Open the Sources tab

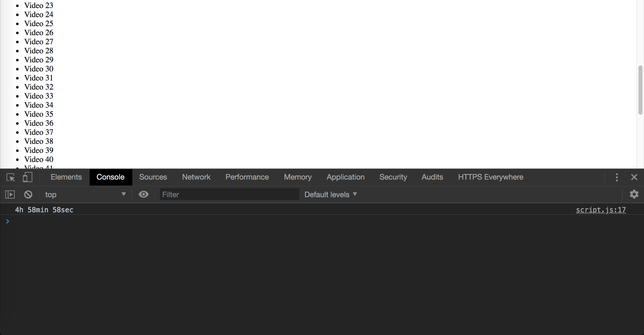tap(153, 177)
